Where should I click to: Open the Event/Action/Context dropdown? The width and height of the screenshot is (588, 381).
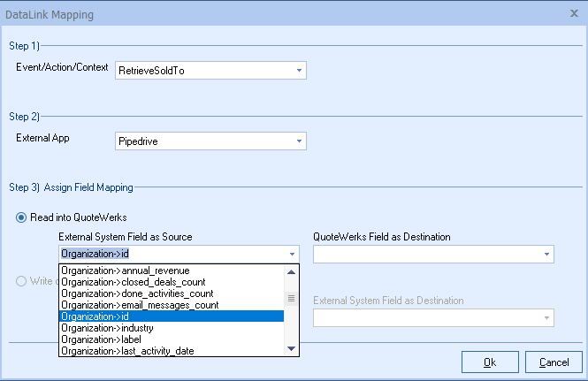[299, 70]
